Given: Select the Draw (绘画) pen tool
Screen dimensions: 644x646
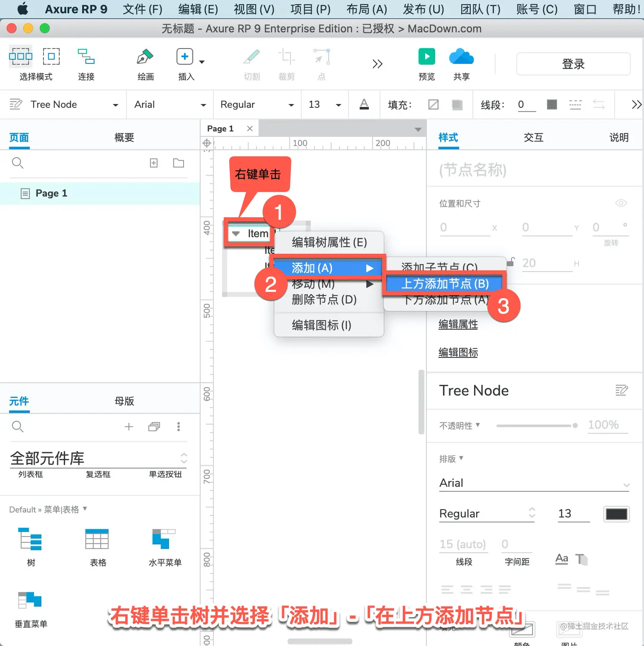Looking at the screenshot, I should coord(145,56).
